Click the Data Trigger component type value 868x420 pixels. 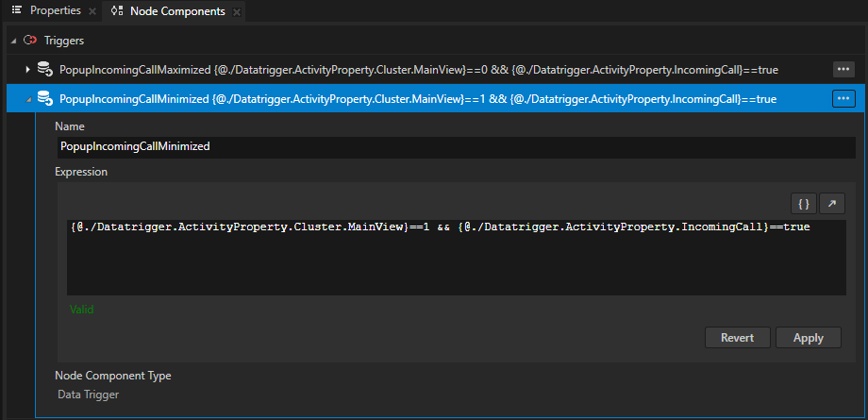point(89,395)
